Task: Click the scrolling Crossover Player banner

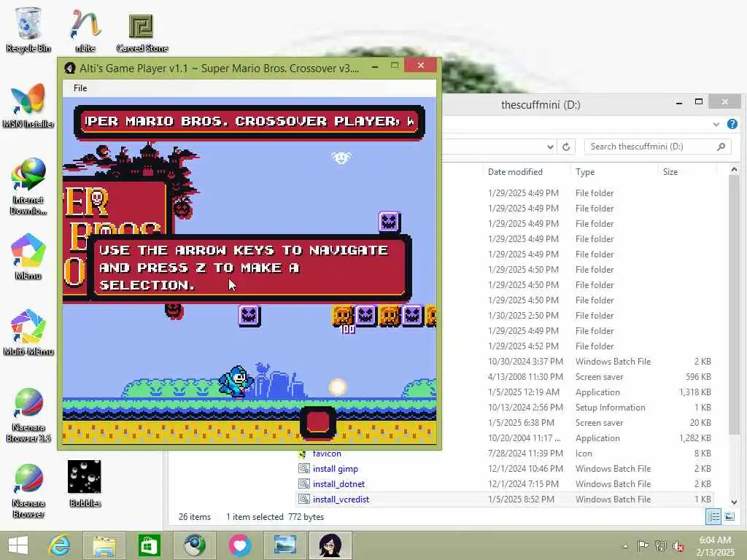Action: (x=249, y=122)
